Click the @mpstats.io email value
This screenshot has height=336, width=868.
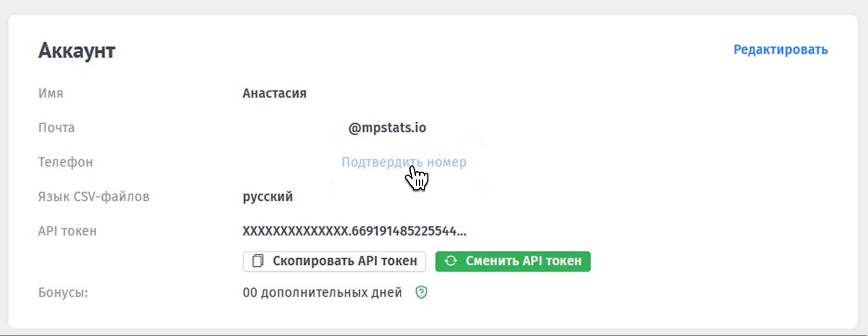pyautogui.click(x=387, y=128)
